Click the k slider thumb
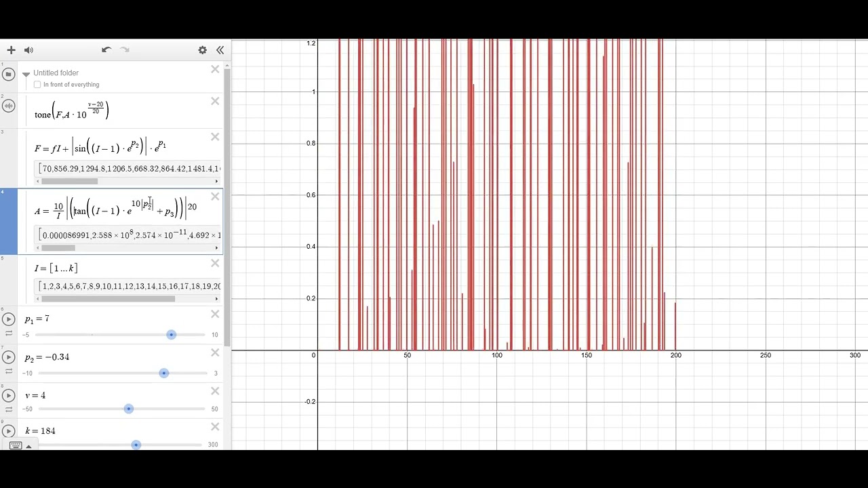 pyautogui.click(x=136, y=445)
